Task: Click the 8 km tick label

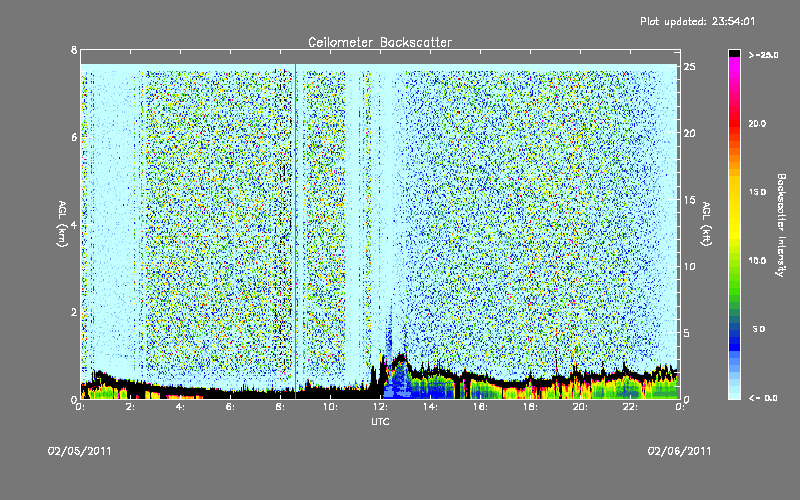Action: point(74,50)
